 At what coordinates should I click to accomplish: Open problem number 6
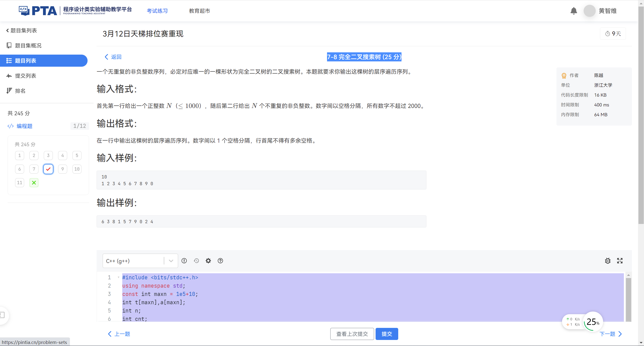[20, 169]
